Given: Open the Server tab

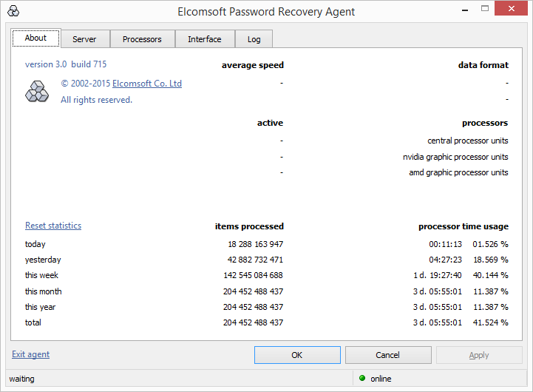Looking at the screenshot, I should [x=84, y=39].
